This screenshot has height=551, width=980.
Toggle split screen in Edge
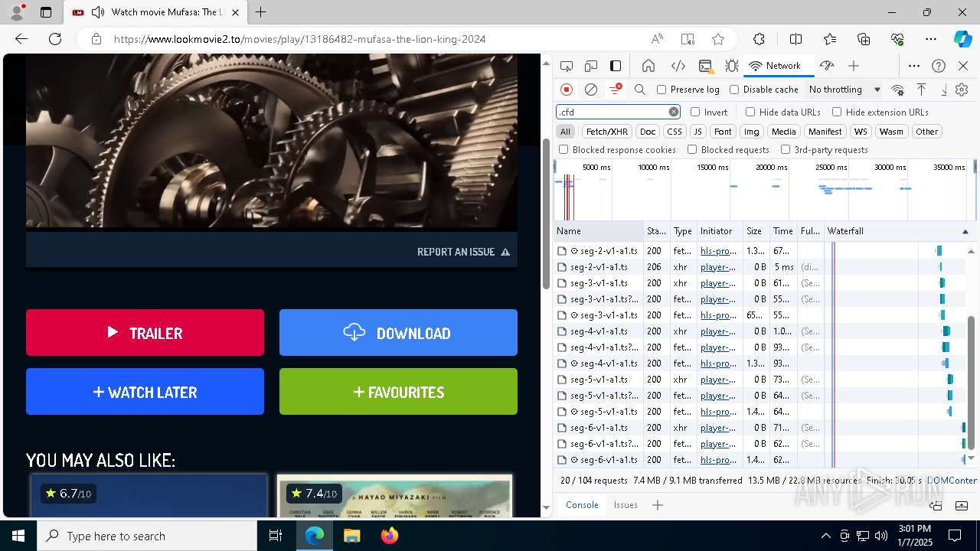(795, 39)
